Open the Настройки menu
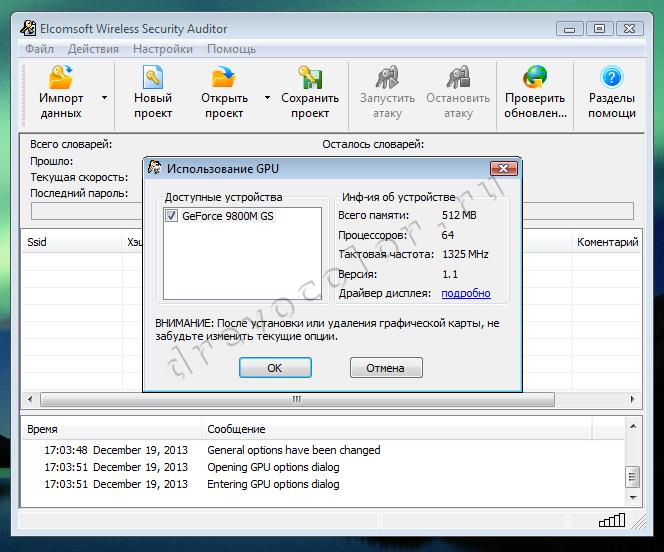664x552 pixels. pyautogui.click(x=163, y=49)
